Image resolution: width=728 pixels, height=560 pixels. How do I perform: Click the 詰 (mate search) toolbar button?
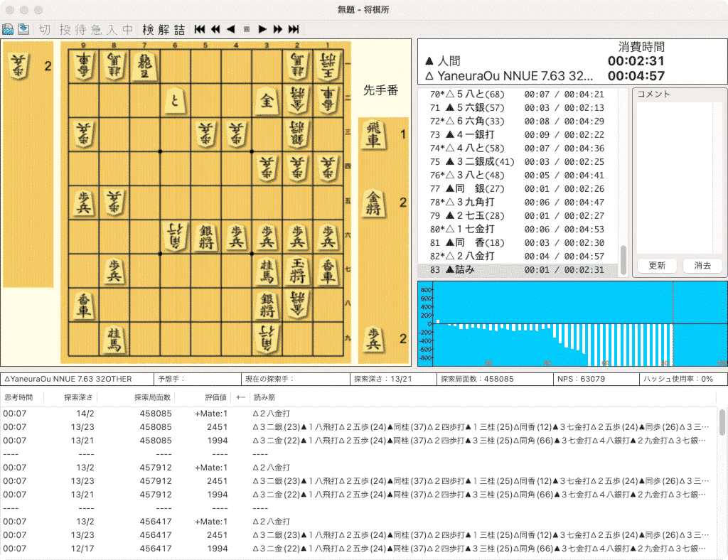coord(180,30)
